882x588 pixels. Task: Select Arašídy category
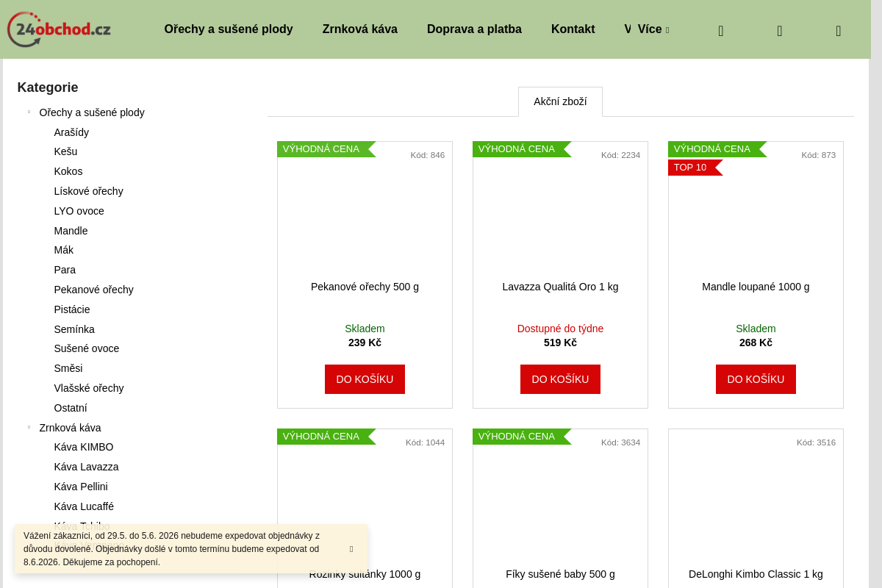(x=71, y=132)
